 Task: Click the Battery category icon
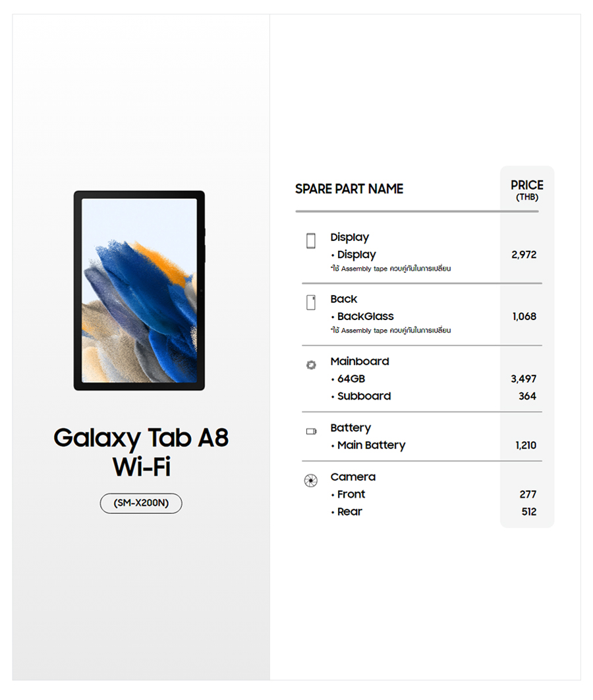[x=311, y=431]
